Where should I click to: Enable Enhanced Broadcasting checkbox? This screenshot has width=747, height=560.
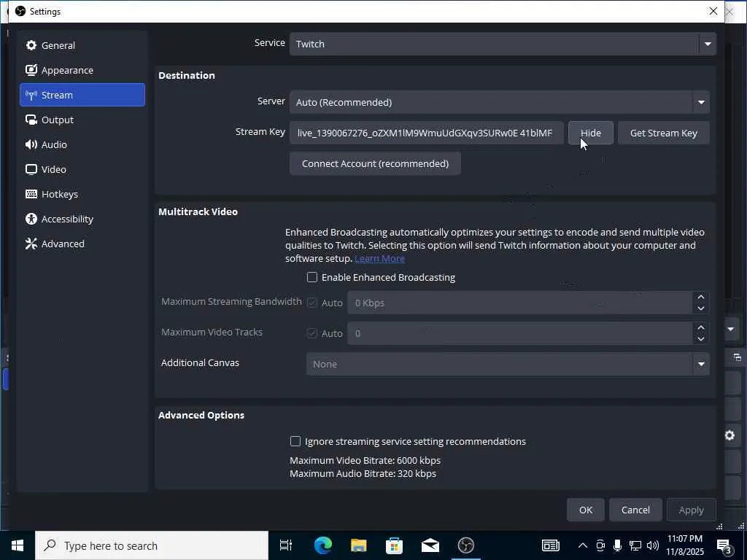click(312, 277)
